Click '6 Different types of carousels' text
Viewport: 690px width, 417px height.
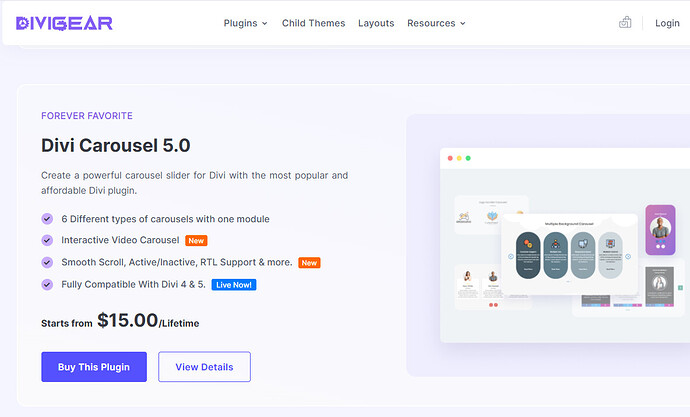click(x=165, y=219)
